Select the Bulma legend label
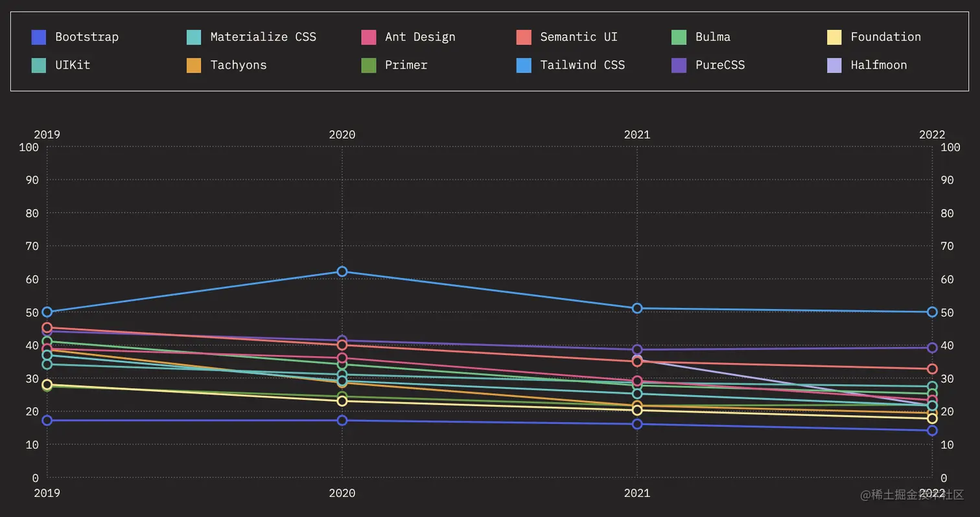980x517 pixels. pyautogui.click(x=713, y=37)
